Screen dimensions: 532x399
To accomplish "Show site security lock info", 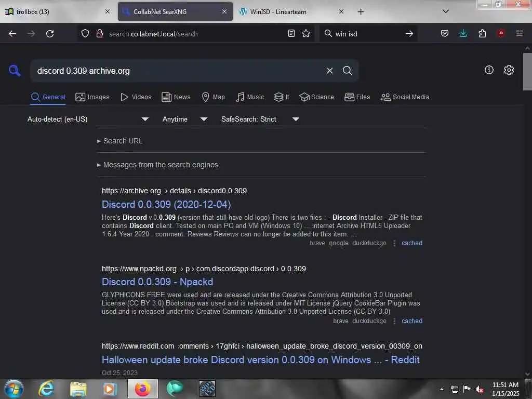I will [99, 33].
